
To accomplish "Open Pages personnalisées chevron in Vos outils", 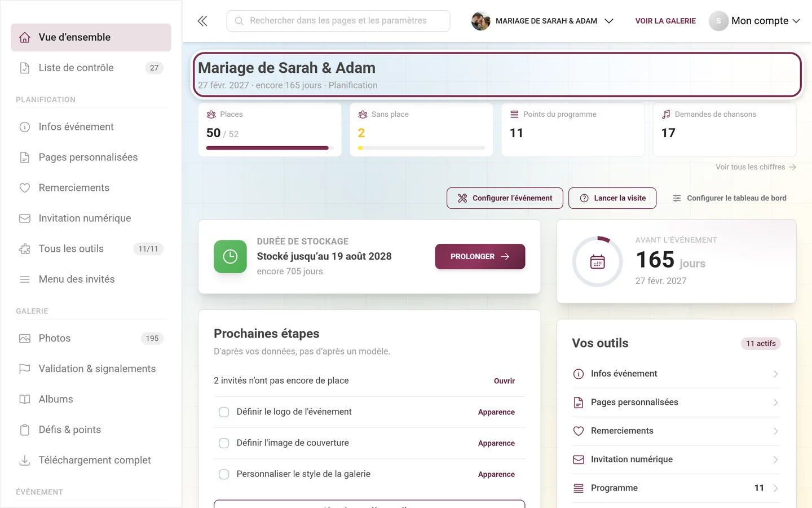I will tap(775, 402).
